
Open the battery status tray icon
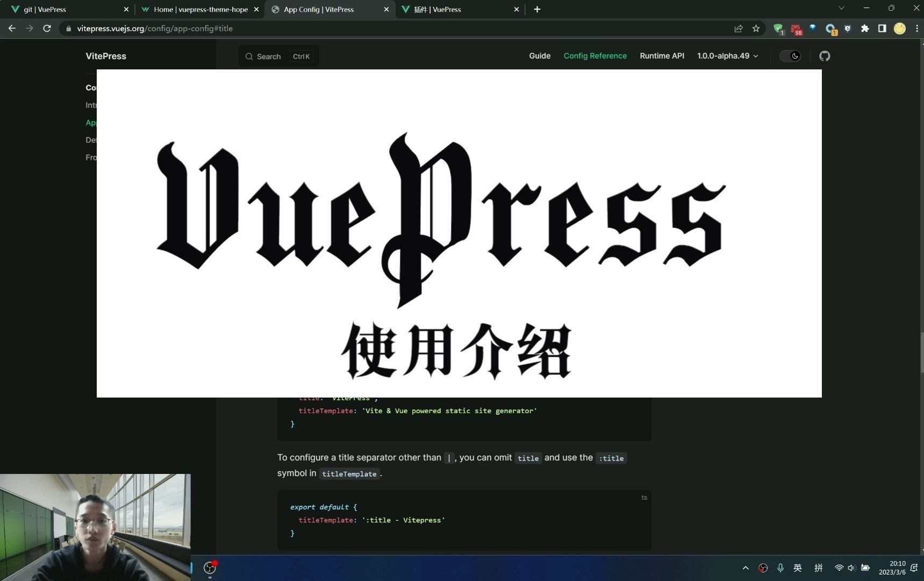click(865, 568)
